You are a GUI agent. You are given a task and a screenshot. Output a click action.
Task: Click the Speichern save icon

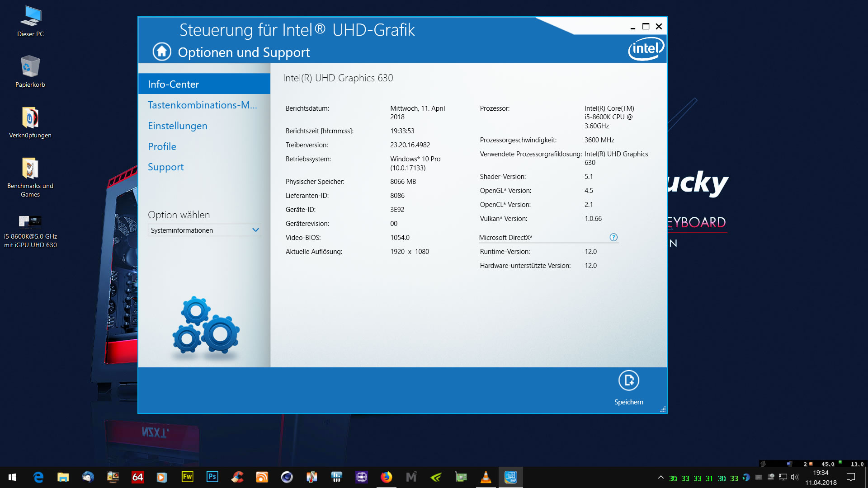(x=628, y=380)
